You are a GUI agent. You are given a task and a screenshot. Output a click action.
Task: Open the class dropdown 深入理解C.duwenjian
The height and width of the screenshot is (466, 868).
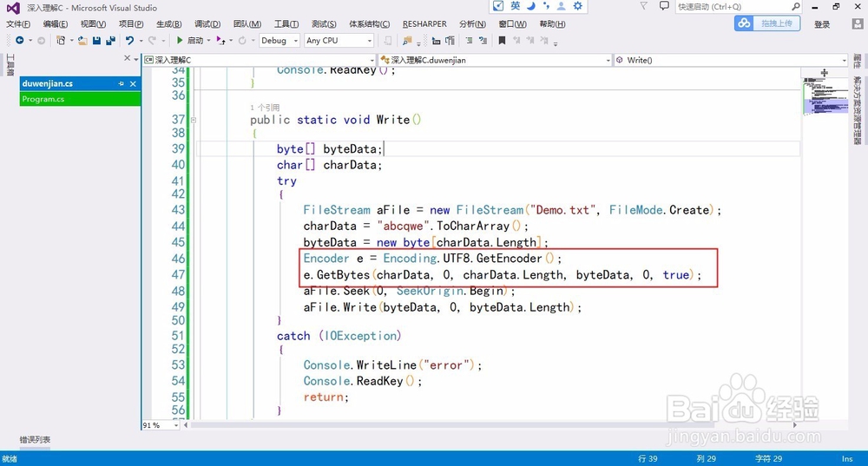click(496, 60)
